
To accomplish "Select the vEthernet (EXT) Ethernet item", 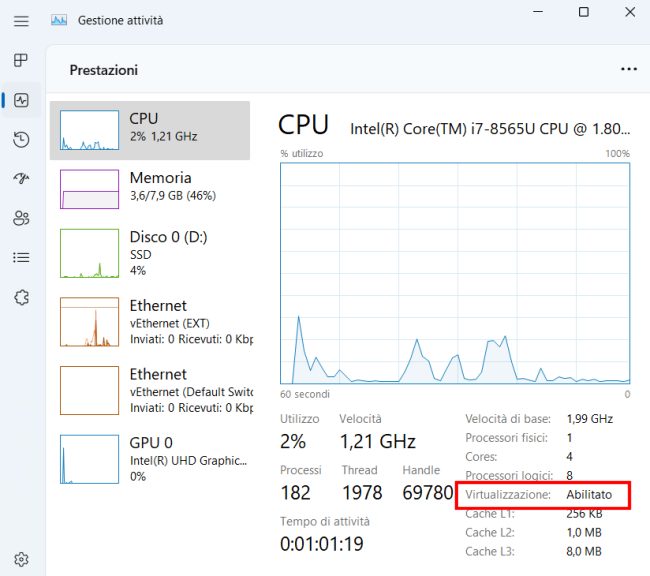I will (150, 322).
